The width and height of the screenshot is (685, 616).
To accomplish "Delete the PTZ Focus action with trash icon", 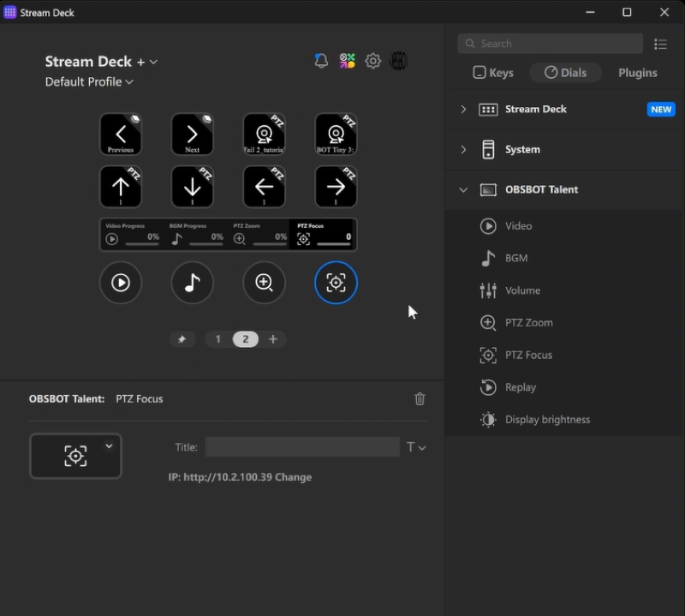I will (420, 398).
